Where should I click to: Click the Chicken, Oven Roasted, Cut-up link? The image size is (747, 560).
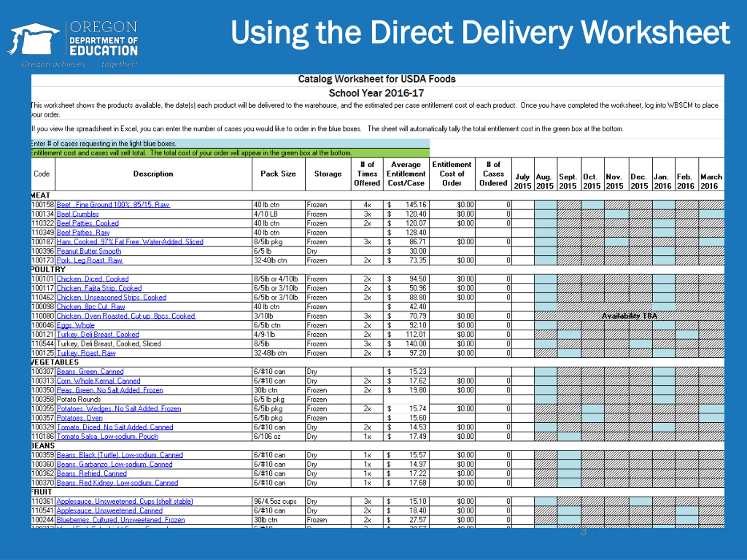point(126,316)
